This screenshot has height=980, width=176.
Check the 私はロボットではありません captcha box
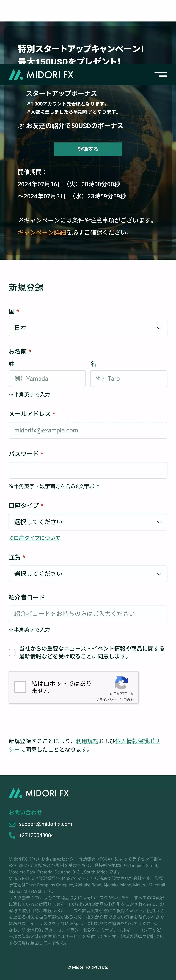tap(20, 687)
